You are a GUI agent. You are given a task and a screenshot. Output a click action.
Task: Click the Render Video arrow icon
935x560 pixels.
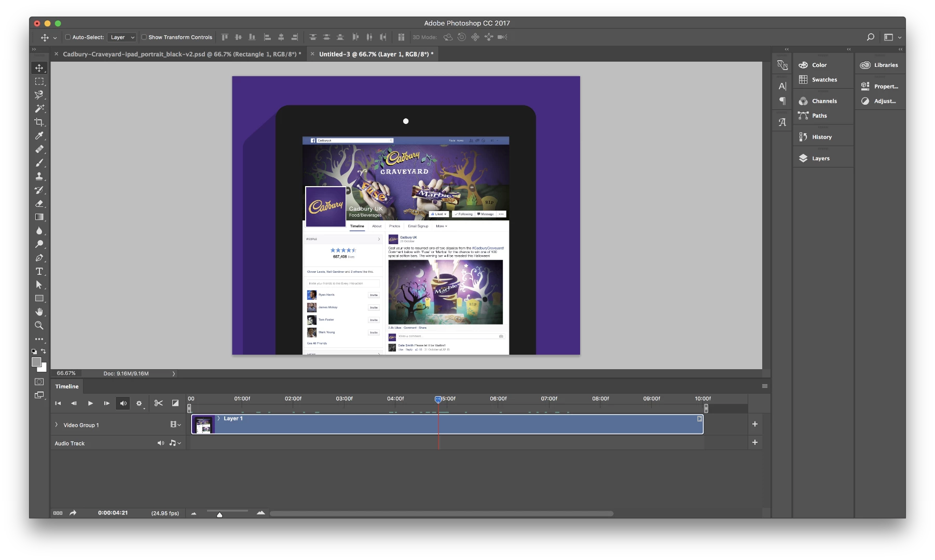73,513
